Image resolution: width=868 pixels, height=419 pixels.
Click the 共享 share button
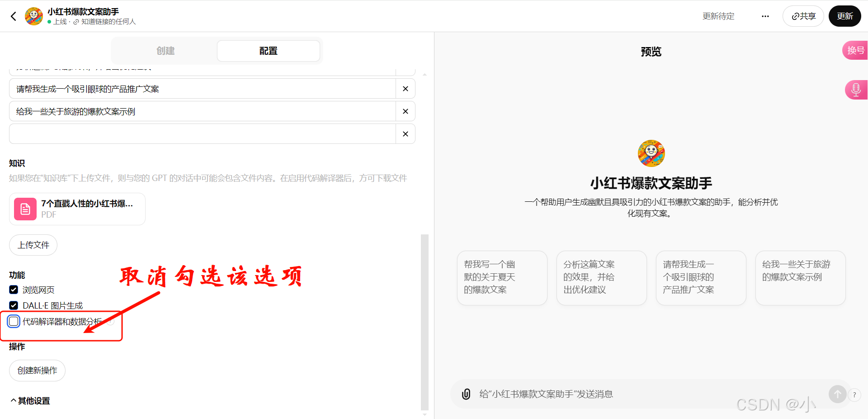pos(803,16)
